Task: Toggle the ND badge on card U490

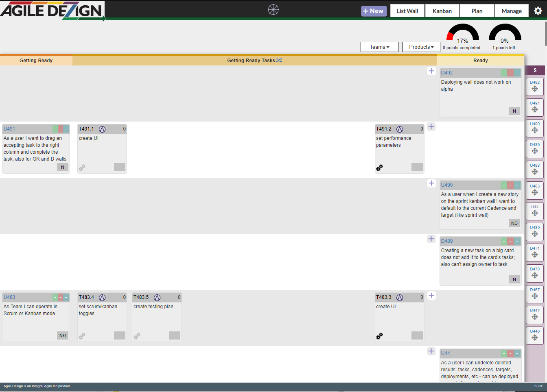Action: [514, 223]
